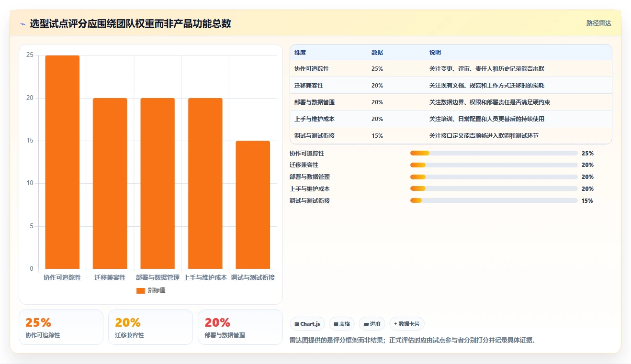Click the 调试与测试衔接 progress bar
The image size is (631, 364).
tap(494, 201)
